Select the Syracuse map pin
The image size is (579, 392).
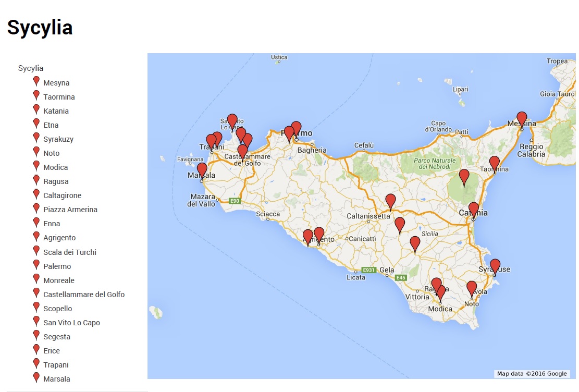495,265
